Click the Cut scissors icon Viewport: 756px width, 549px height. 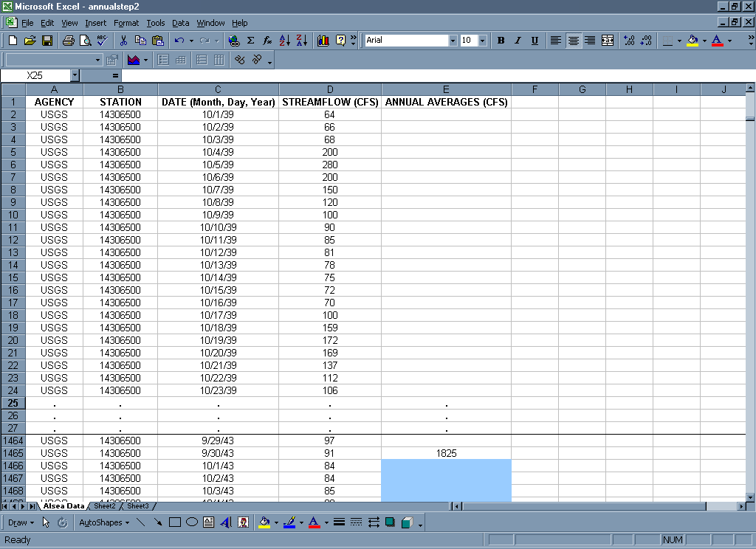(x=123, y=41)
